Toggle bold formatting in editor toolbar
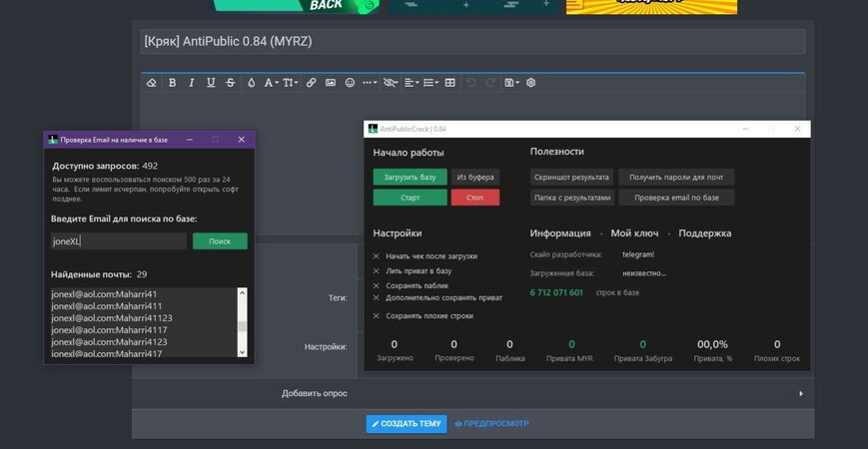The image size is (868, 449). point(172,83)
